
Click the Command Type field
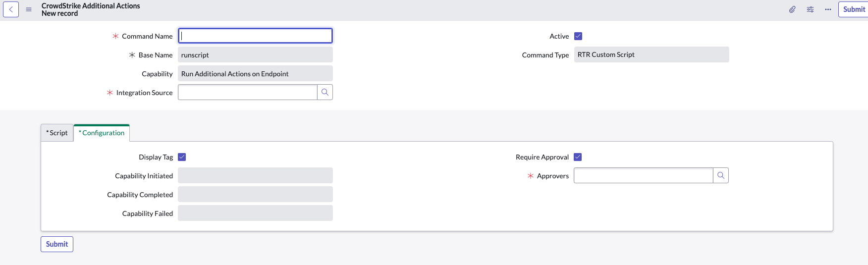tap(651, 54)
